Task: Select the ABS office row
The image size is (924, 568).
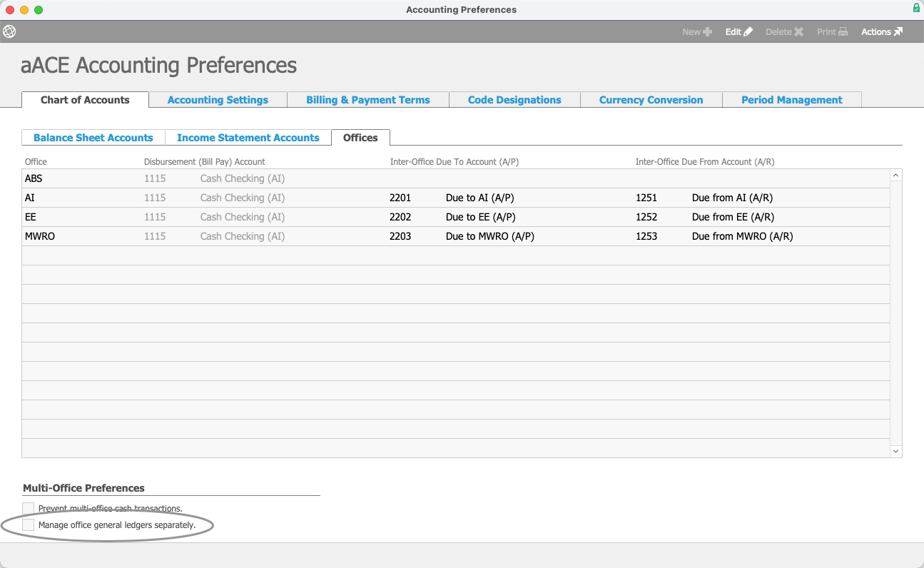Action: pyautogui.click(x=456, y=178)
